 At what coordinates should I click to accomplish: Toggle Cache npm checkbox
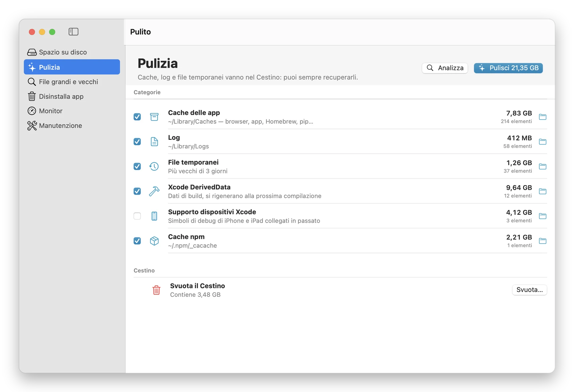pos(137,241)
